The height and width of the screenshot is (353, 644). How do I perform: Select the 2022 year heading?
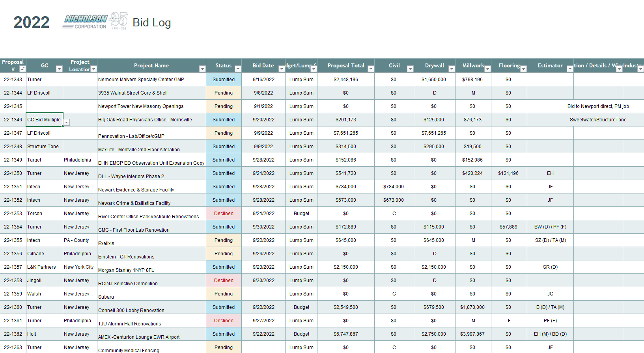[x=32, y=22]
